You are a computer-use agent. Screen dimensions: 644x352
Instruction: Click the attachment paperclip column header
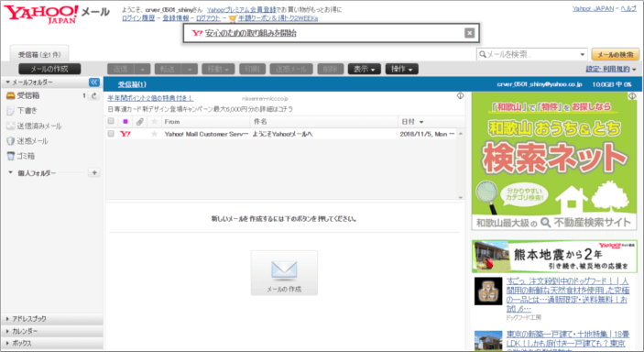click(x=139, y=121)
